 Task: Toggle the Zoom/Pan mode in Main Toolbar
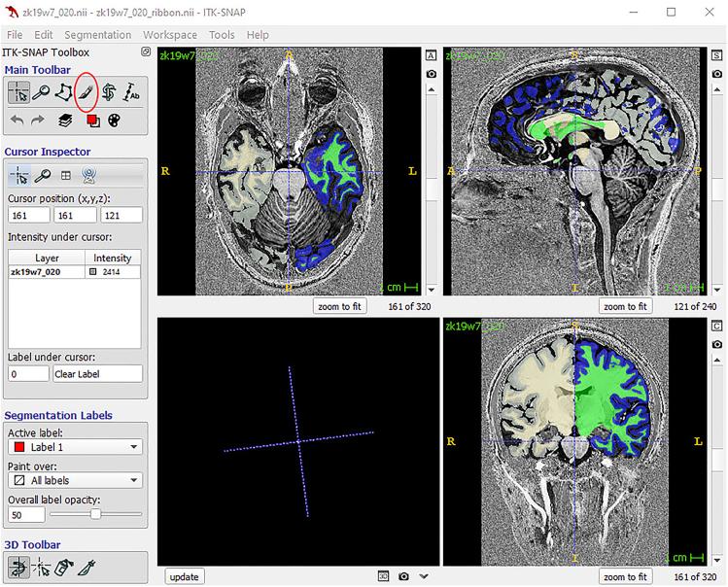pos(41,92)
